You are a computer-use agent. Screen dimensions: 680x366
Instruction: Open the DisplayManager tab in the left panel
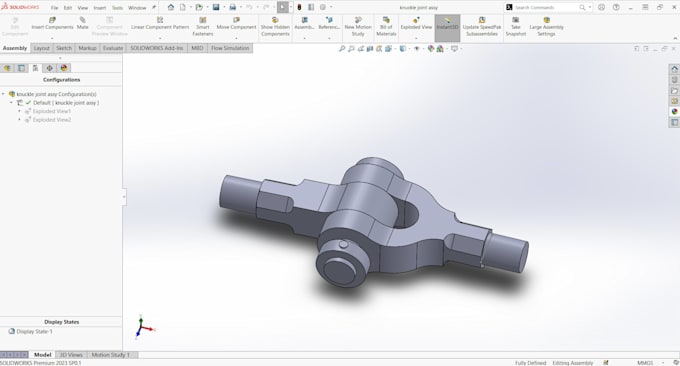point(64,68)
